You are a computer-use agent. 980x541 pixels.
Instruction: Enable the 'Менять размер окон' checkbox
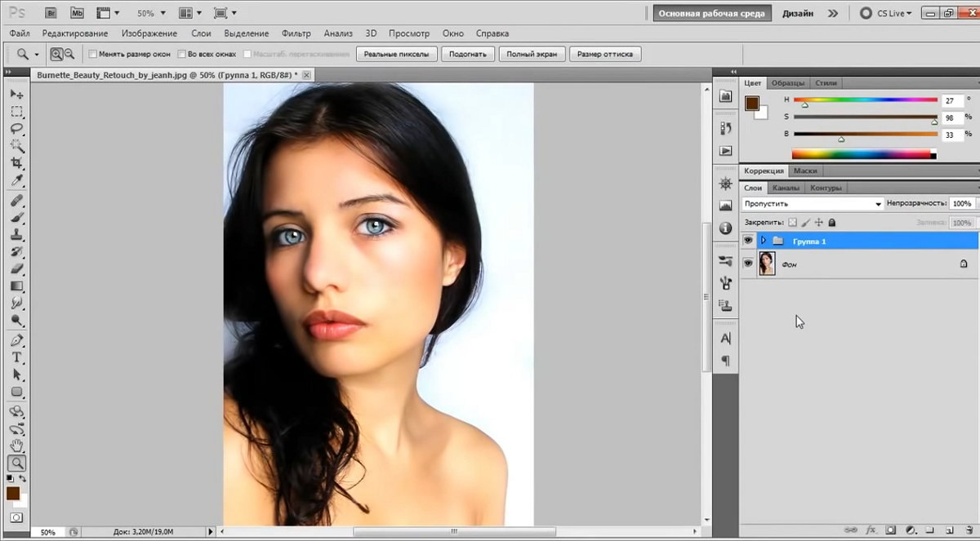[92, 55]
